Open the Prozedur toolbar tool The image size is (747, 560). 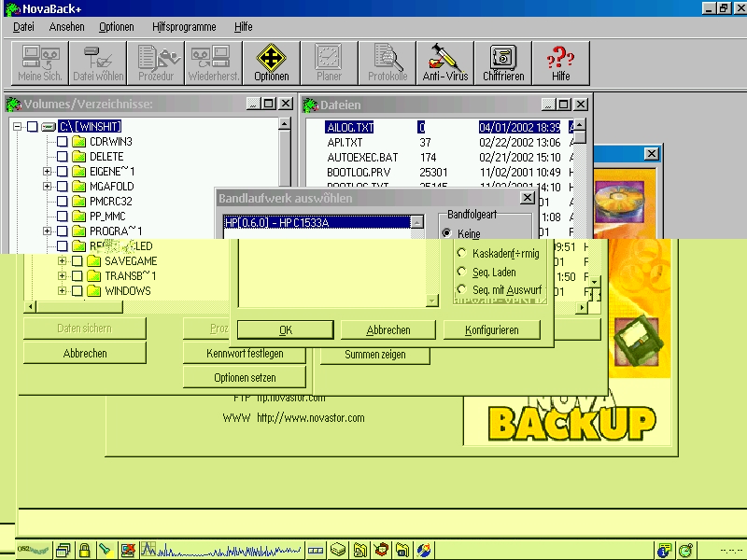[156, 63]
